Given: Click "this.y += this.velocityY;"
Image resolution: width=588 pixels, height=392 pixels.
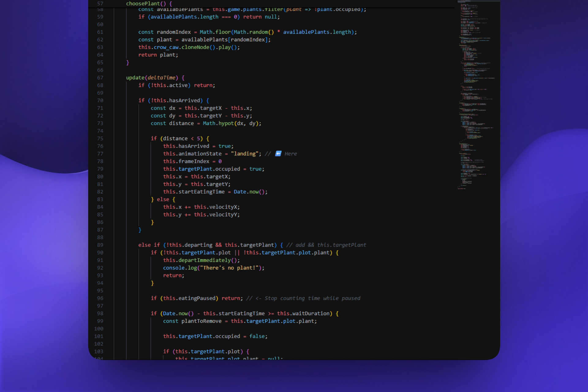Looking at the screenshot, I should (201, 215).
